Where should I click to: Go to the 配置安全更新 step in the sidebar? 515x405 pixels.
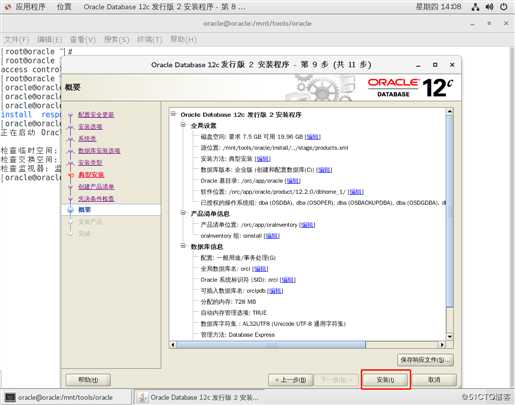(96, 115)
